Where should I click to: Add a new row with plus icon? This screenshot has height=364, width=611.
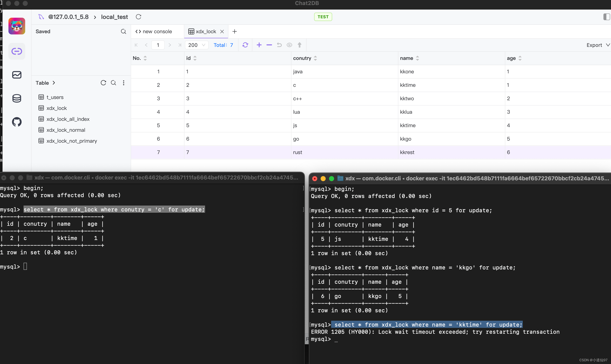click(259, 45)
